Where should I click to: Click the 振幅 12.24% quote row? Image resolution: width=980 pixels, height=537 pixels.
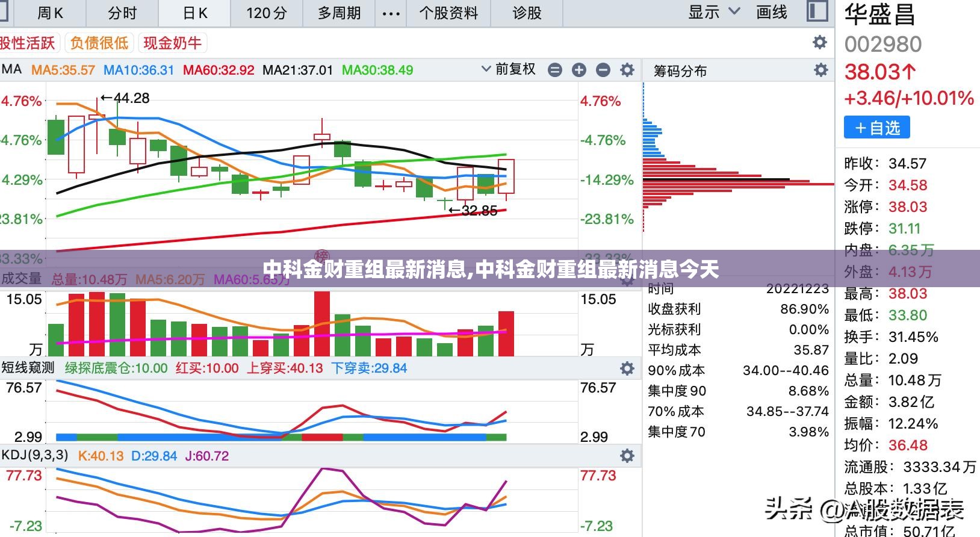(891, 423)
